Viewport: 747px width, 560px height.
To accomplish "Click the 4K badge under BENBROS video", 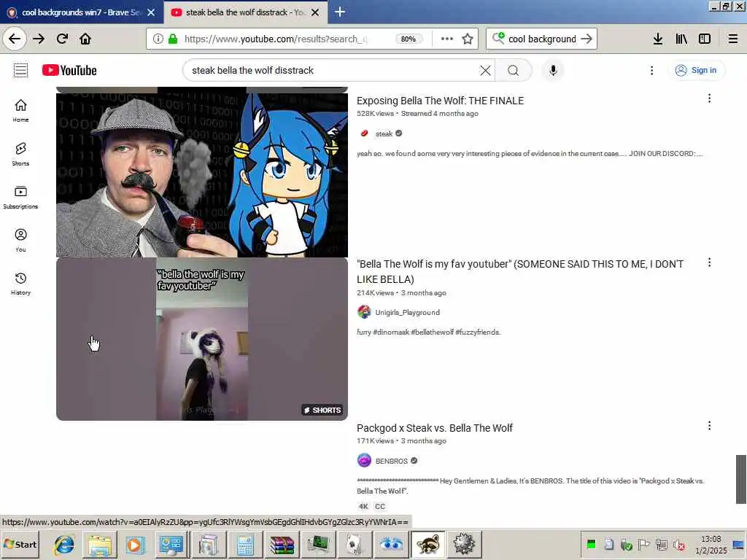I will click(363, 506).
